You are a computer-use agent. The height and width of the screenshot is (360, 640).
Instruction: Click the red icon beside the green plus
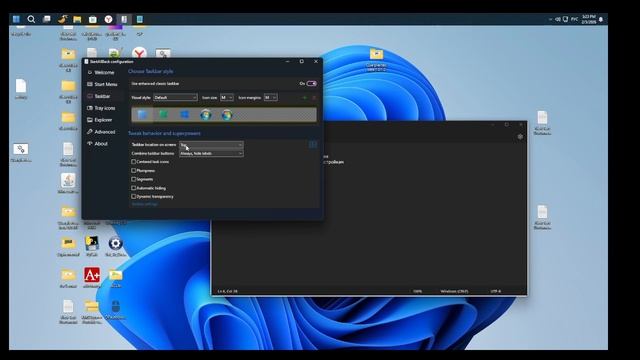(314, 98)
